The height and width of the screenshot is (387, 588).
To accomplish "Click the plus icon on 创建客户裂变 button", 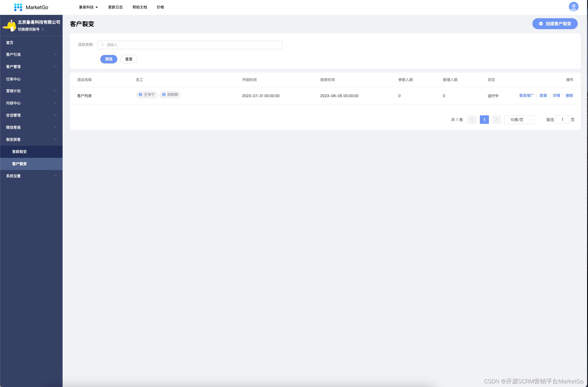I will (x=541, y=23).
